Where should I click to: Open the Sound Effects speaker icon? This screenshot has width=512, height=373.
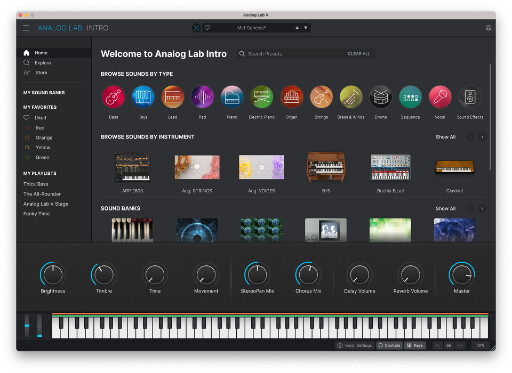point(470,97)
